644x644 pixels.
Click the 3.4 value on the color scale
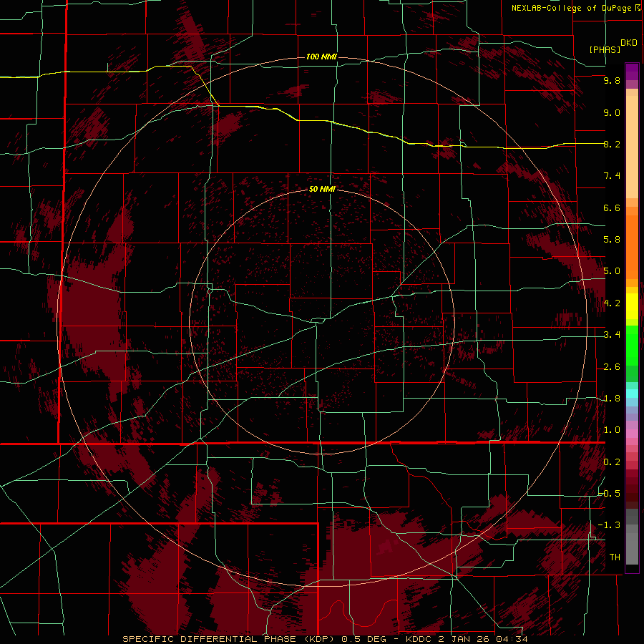click(x=612, y=335)
